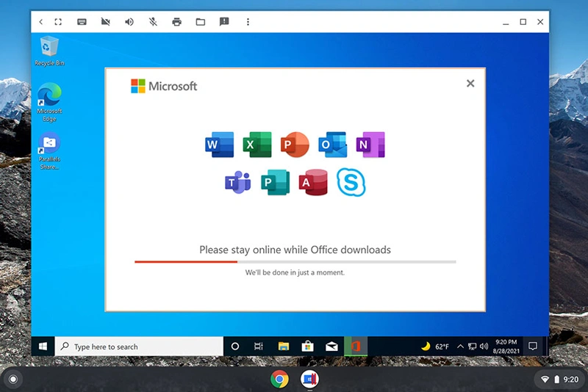Open Cortana circle icon on taskbar
Image resolution: width=588 pixels, height=392 pixels.
235,346
